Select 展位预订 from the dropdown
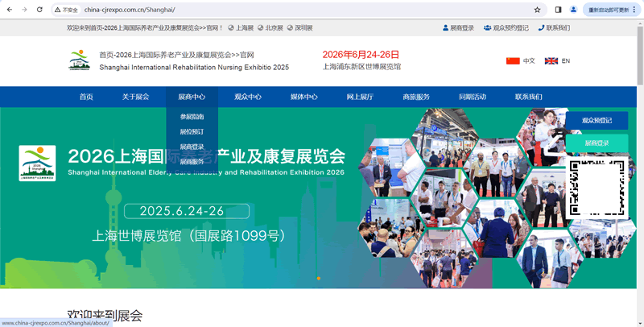Image resolution: width=644 pixels, height=327 pixels. coord(192,131)
